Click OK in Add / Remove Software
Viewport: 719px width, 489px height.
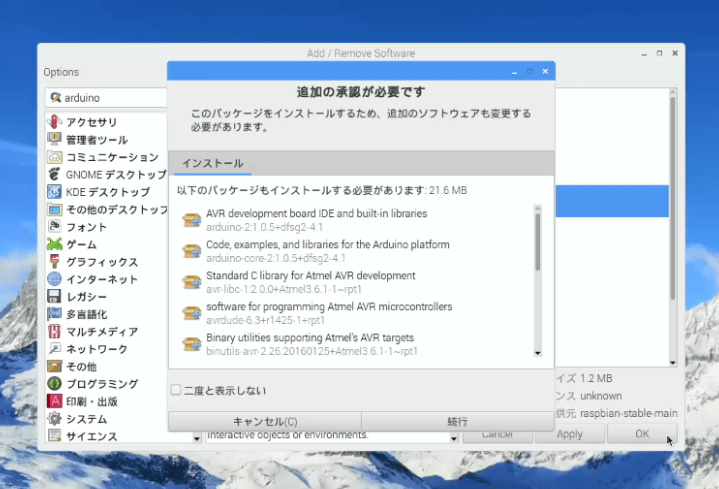642,434
